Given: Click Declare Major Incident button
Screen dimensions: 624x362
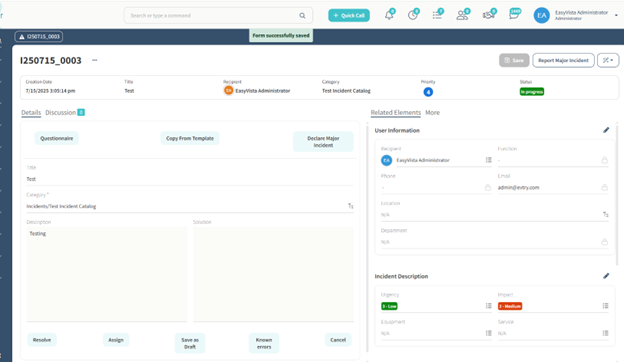Looking at the screenshot, I should [323, 142].
